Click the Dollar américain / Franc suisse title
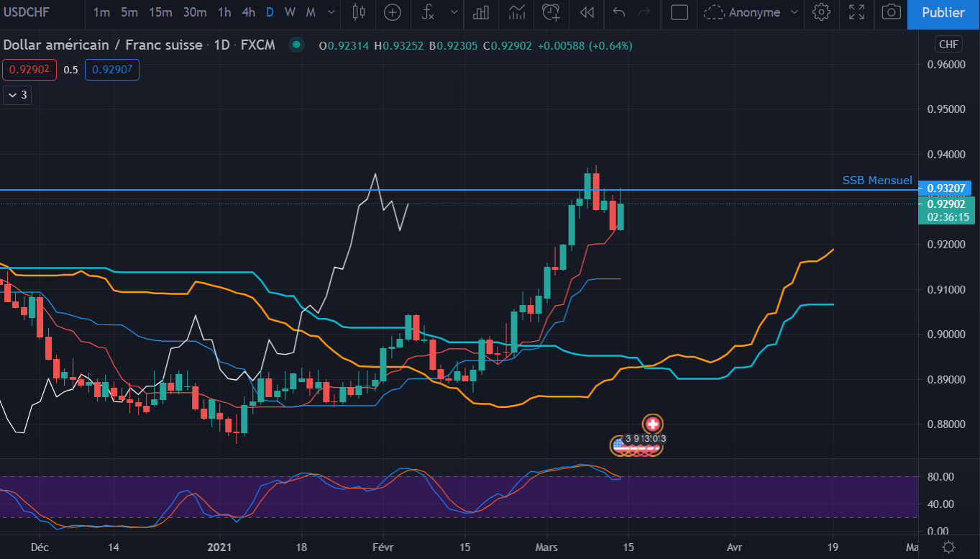The image size is (980, 559). 103,45
